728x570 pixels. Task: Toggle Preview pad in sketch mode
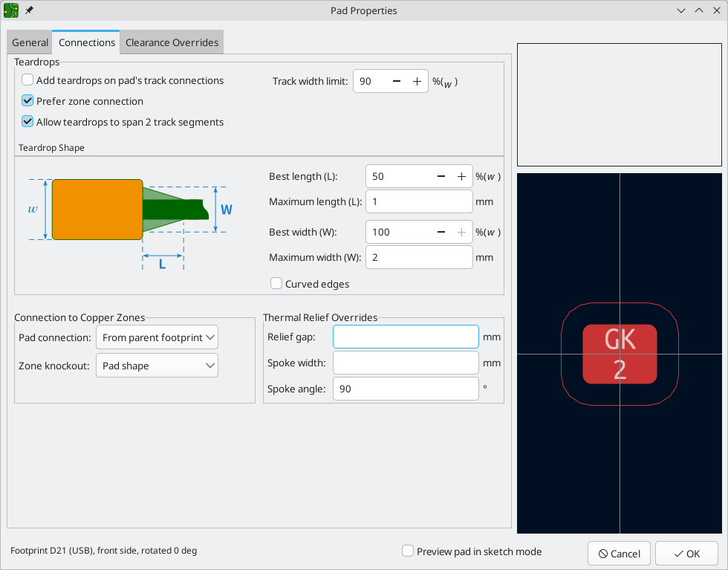[x=408, y=551]
